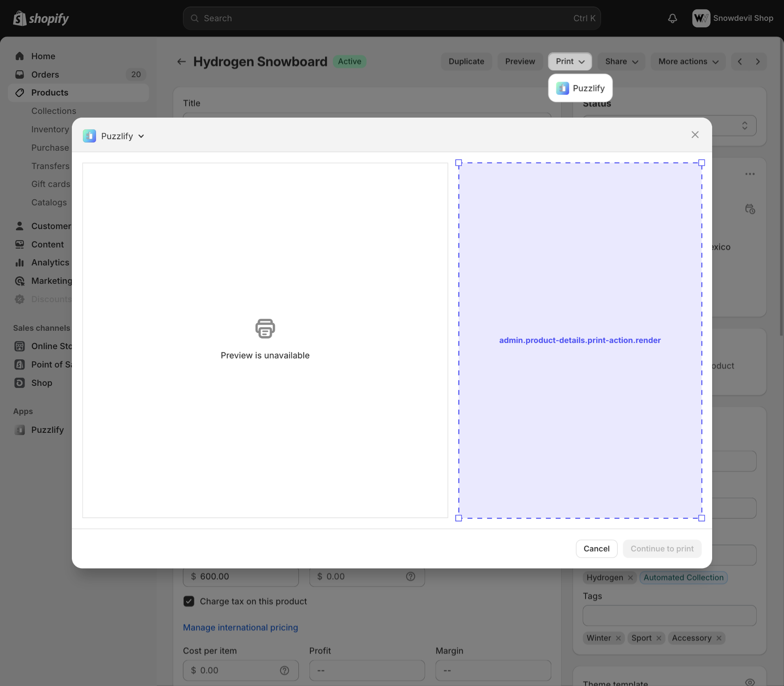
Task: Click the back arrow beside Hydrogen Snowboard
Action: point(181,62)
